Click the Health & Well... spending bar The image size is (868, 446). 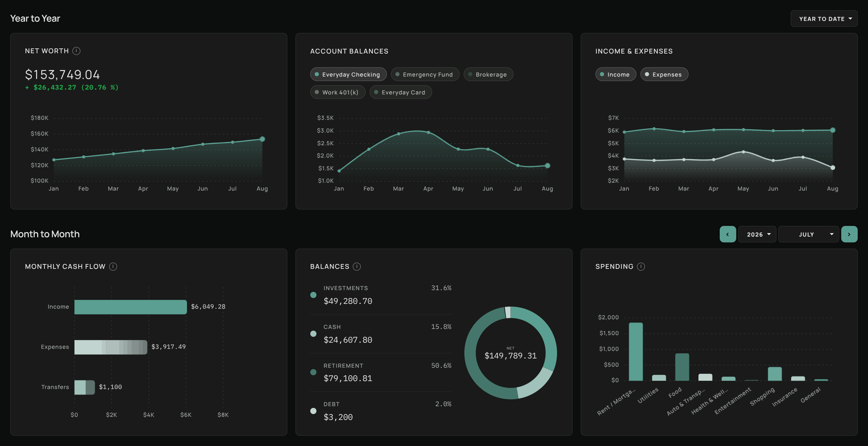728,379
